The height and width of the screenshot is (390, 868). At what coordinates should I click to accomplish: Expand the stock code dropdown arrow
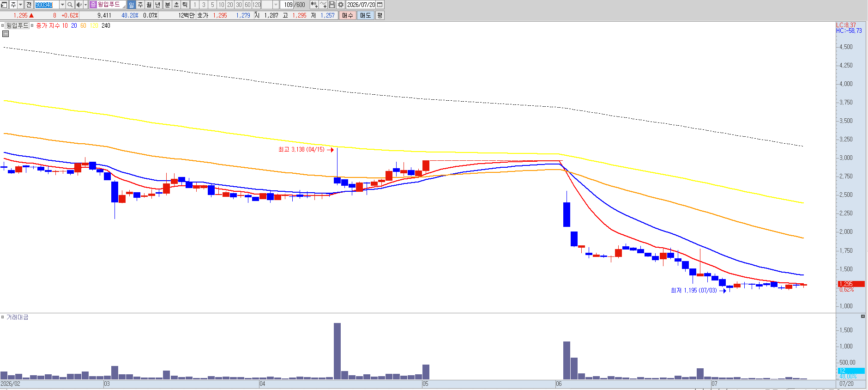[62, 5]
